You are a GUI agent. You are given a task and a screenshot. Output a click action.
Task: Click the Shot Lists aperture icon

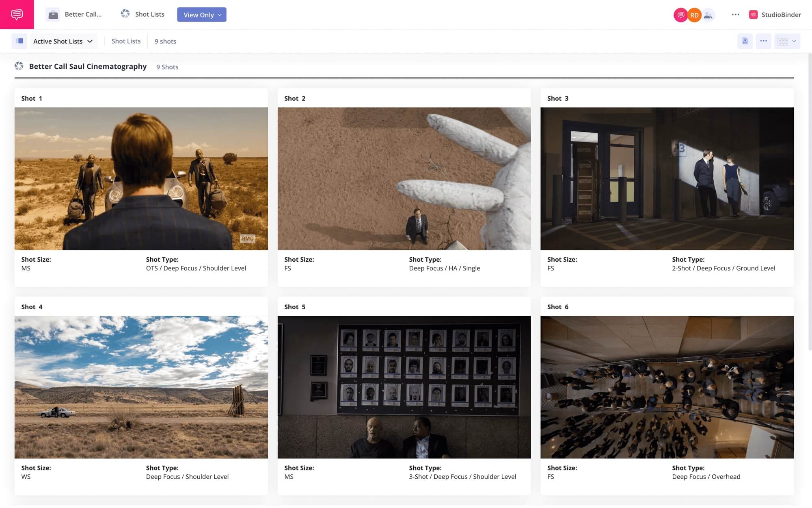coord(125,14)
